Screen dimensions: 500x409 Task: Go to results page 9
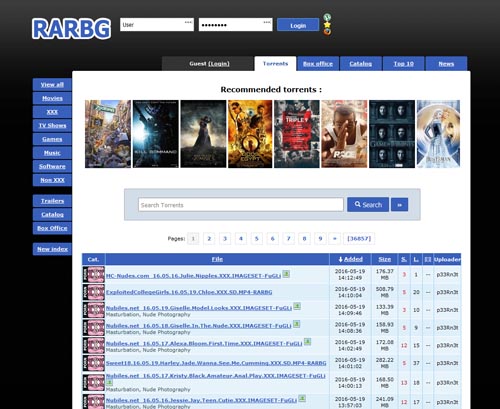[x=320, y=239]
